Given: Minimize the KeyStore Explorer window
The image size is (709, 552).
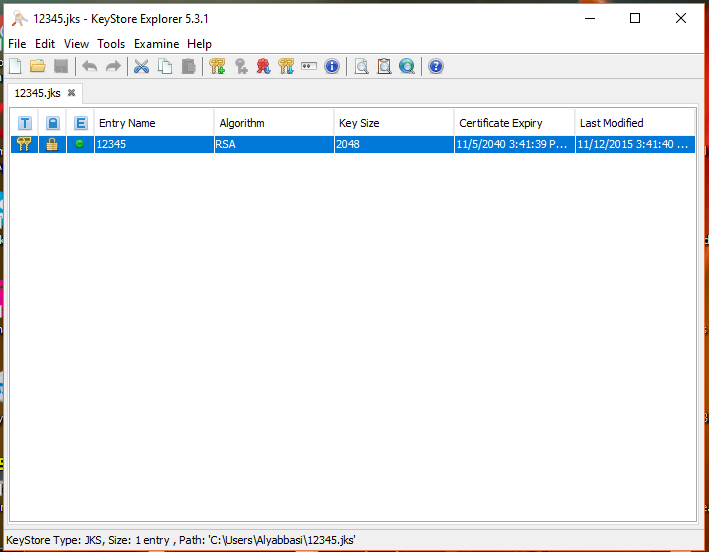Looking at the screenshot, I should point(590,19).
